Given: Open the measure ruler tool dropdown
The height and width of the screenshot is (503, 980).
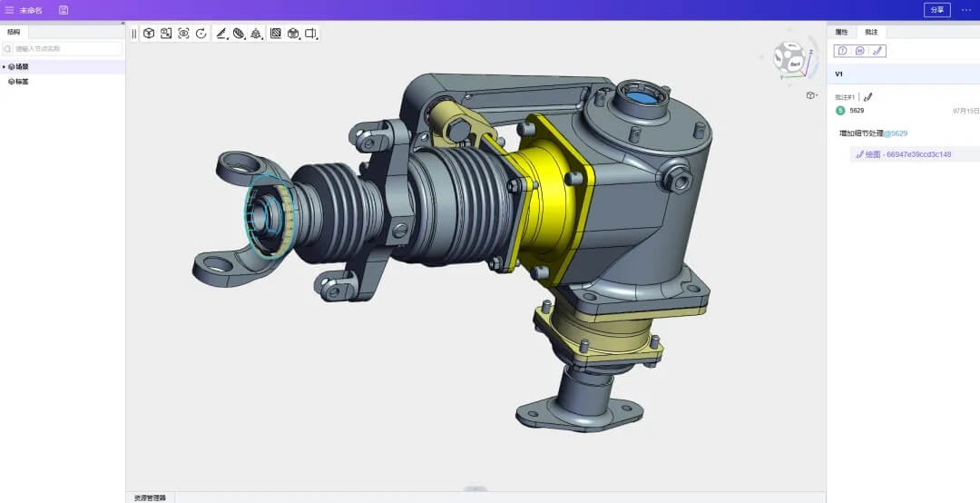Looking at the screenshot, I should (221, 34).
